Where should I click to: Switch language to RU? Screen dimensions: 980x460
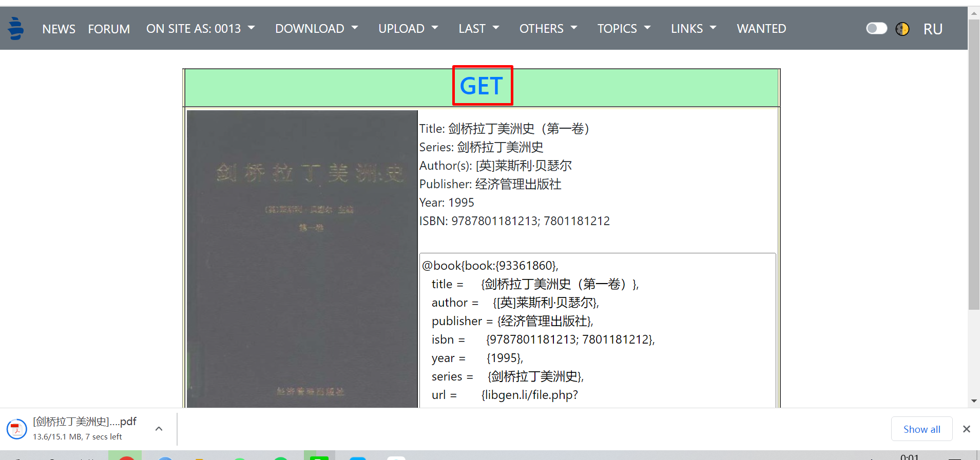point(933,29)
